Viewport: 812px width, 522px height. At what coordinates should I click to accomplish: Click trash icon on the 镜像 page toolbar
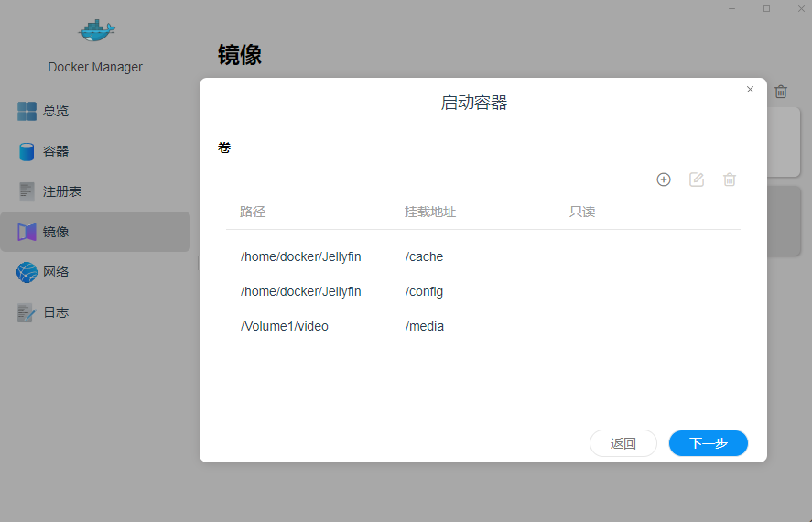click(x=781, y=92)
